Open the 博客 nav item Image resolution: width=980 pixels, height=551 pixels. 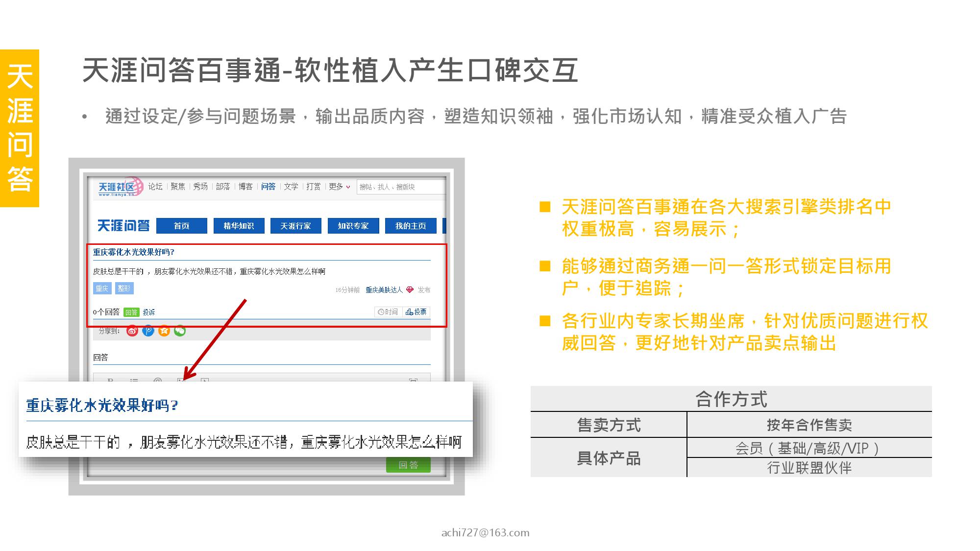[245, 187]
